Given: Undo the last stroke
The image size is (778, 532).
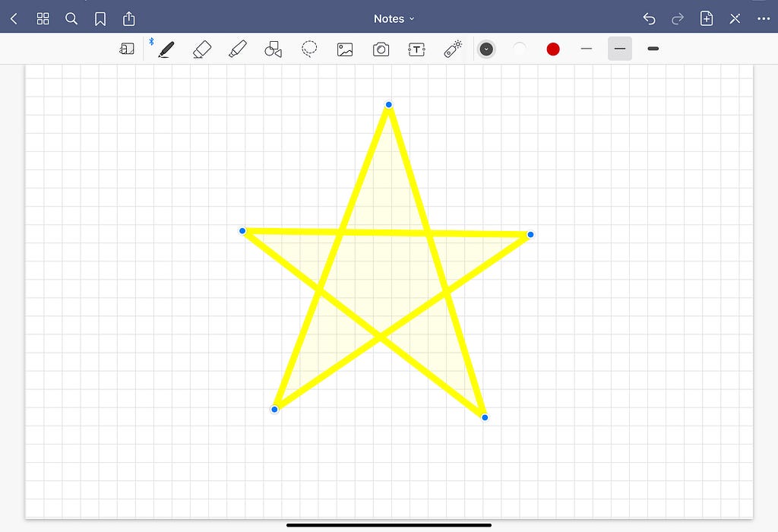Looking at the screenshot, I should [648, 18].
